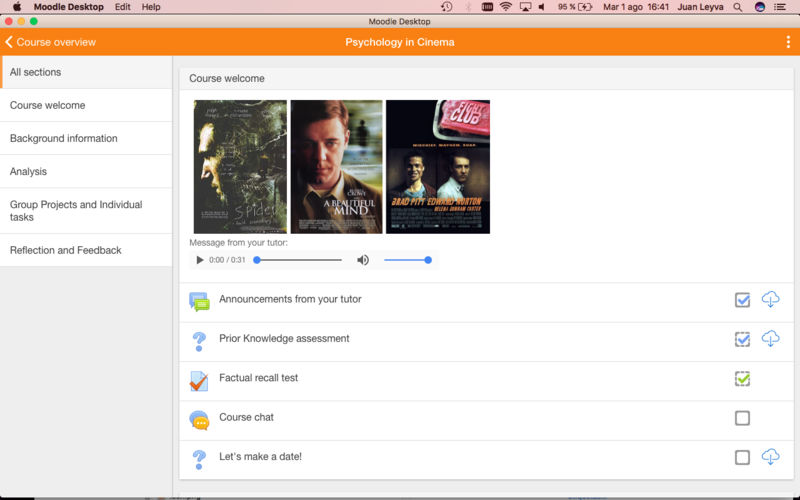Open the Help menu
This screenshot has width=800, height=500.
coord(151,7)
